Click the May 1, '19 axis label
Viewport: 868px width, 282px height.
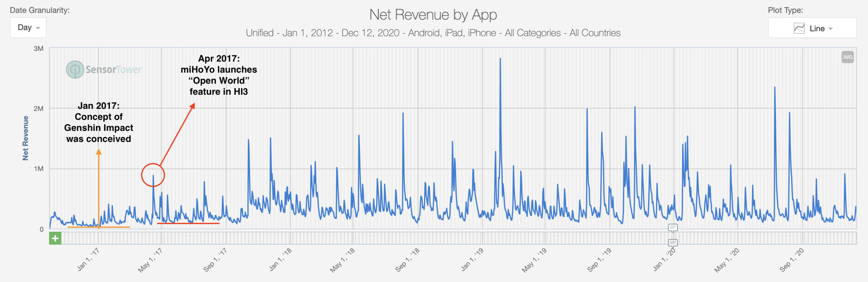(534, 260)
